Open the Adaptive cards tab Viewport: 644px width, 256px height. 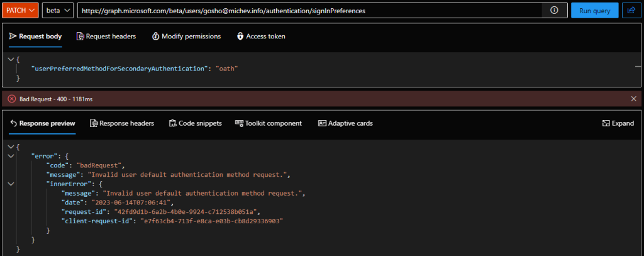[345, 123]
